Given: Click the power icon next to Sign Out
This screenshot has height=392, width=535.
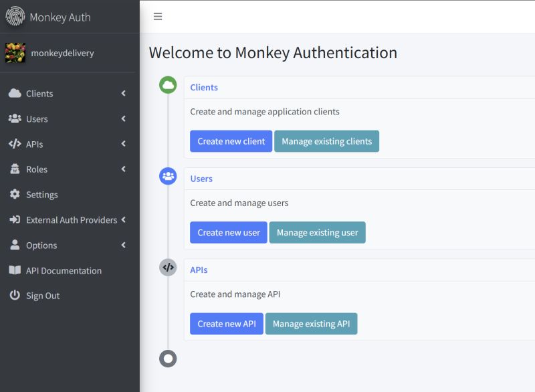Looking at the screenshot, I should [x=15, y=296].
